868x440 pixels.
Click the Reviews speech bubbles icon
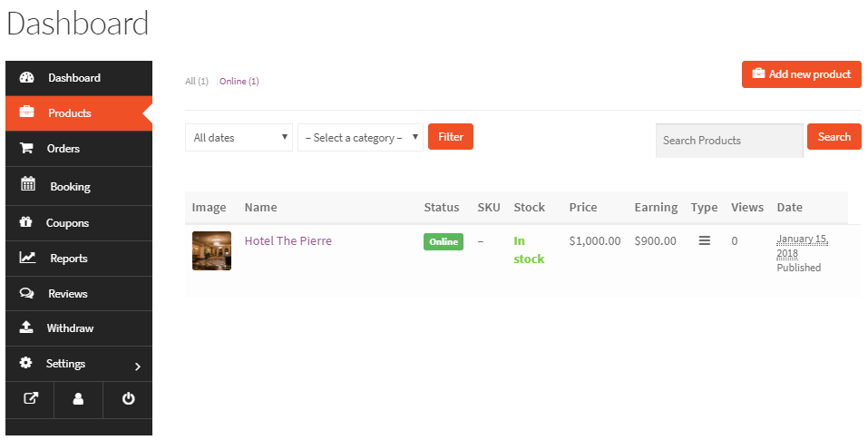[x=26, y=294]
